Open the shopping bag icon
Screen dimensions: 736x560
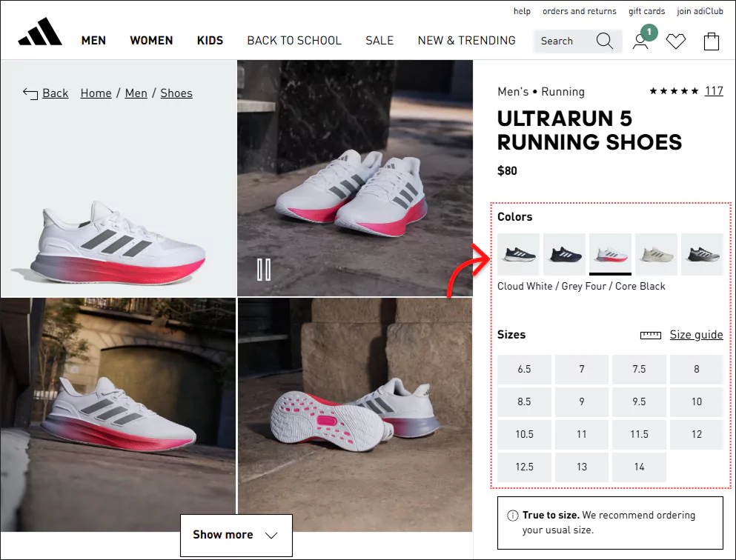coord(712,41)
